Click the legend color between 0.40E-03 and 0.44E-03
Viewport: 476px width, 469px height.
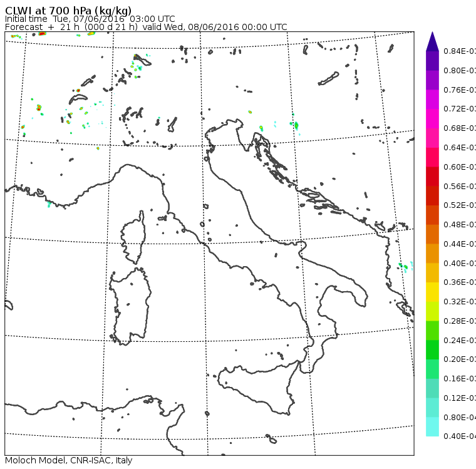pyautogui.click(x=432, y=254)
